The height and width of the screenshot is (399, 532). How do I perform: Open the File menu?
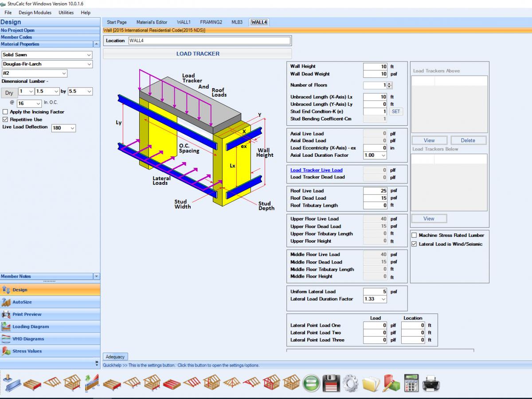tap(8, 13)
